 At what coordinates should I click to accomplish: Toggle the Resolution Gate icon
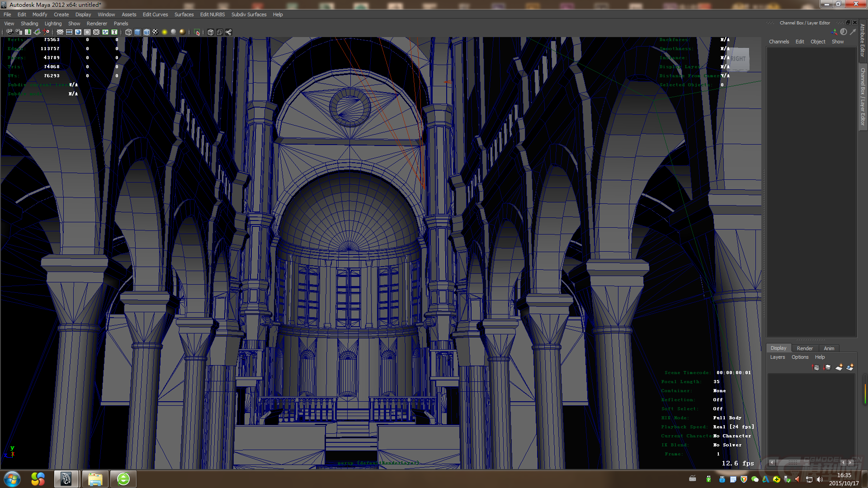(78, 32)
